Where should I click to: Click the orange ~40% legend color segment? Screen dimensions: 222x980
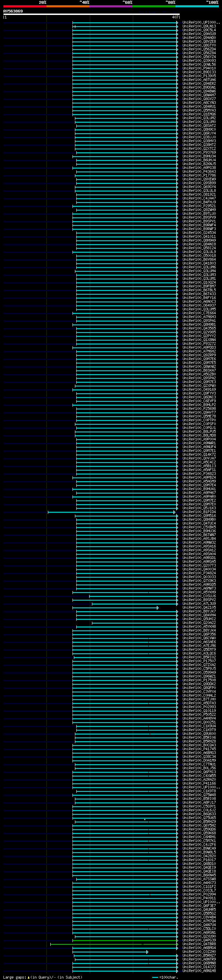pyautogui.click(x=68, y=6)
